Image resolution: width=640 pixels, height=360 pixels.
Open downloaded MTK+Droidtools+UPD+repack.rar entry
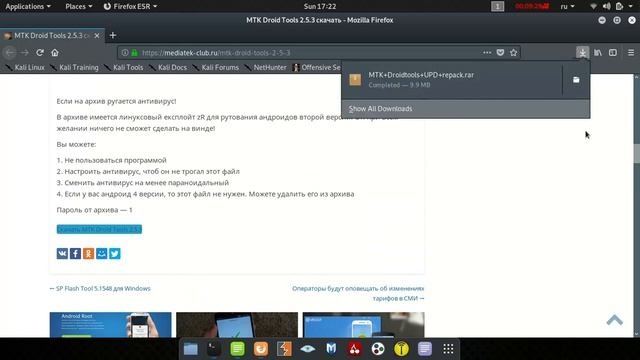click(452, 80)
